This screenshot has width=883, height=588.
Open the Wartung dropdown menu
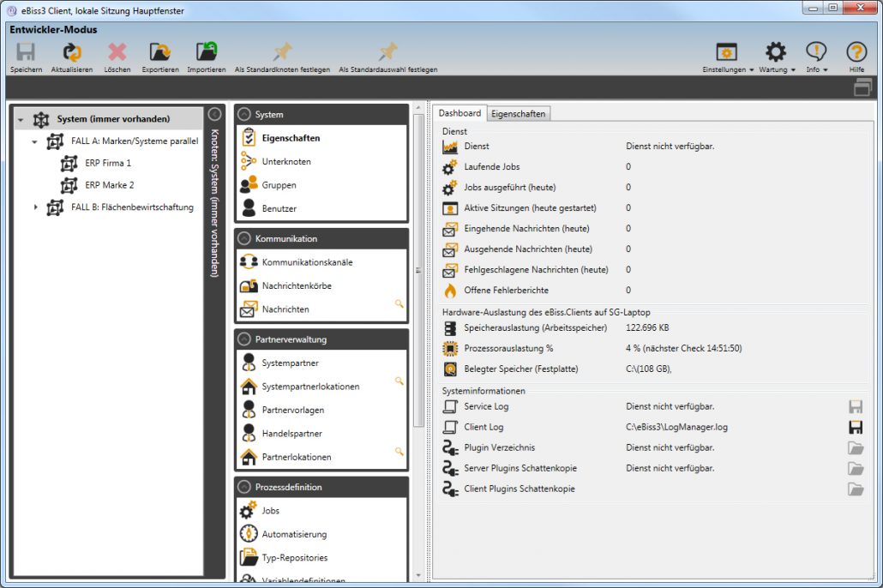[777, 57]
